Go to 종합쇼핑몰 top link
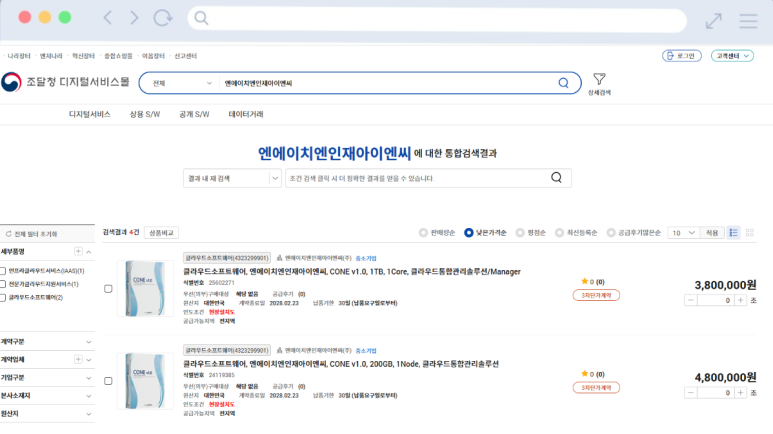 pyautogui.click(x=118, y=56)
